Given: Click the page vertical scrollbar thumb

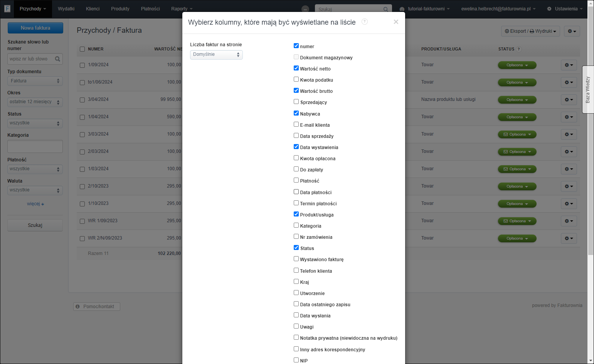Looking at the screenshot, I should point(591,131).
